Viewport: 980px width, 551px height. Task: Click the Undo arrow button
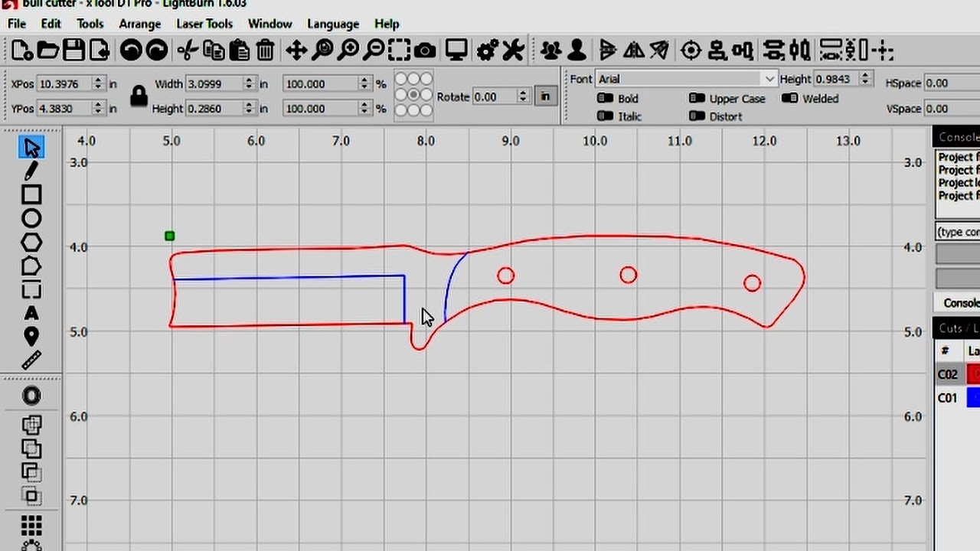pos(131,51)
